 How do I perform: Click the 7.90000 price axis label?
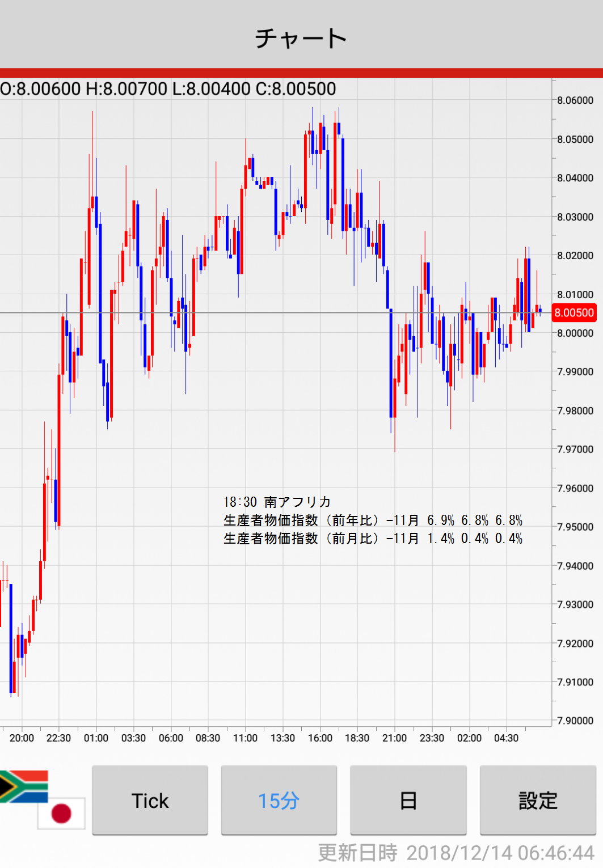tap(575, 721)
